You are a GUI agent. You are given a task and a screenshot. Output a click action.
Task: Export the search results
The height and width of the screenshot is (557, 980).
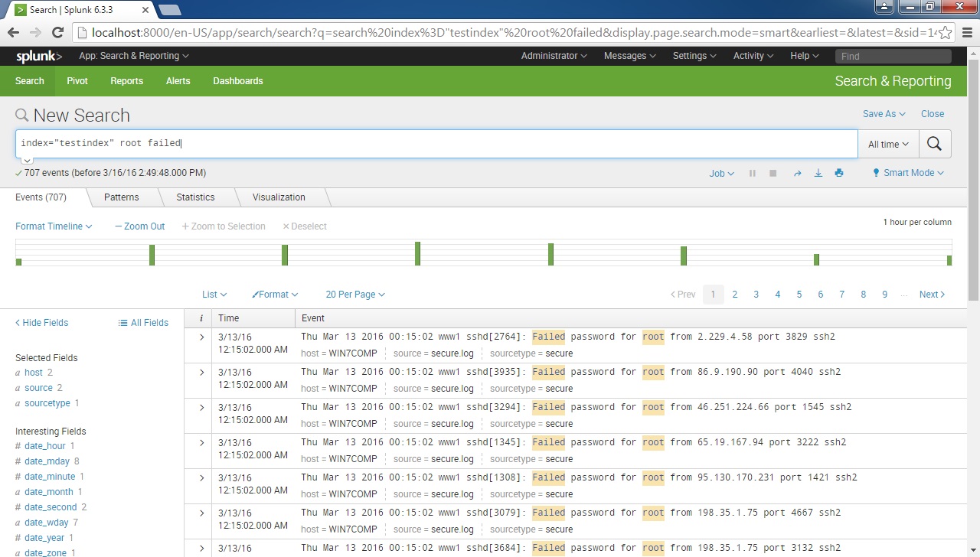[x=818, y=173]
